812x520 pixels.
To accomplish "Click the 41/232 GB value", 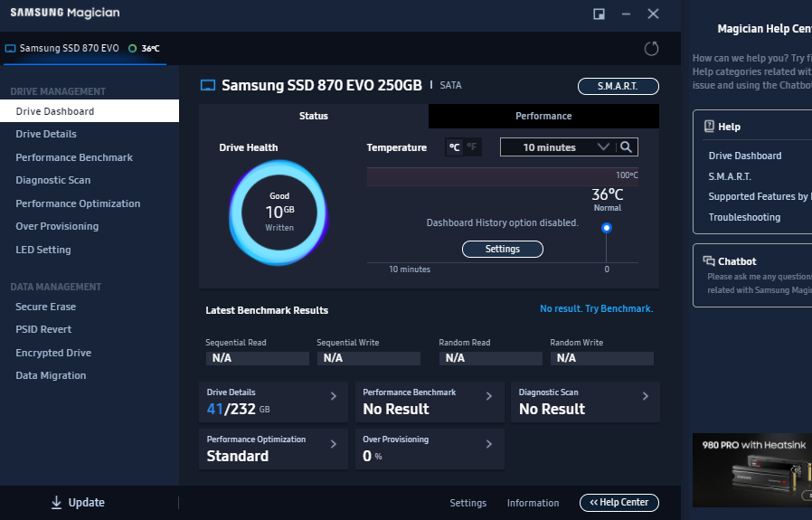I will [238, 409].
